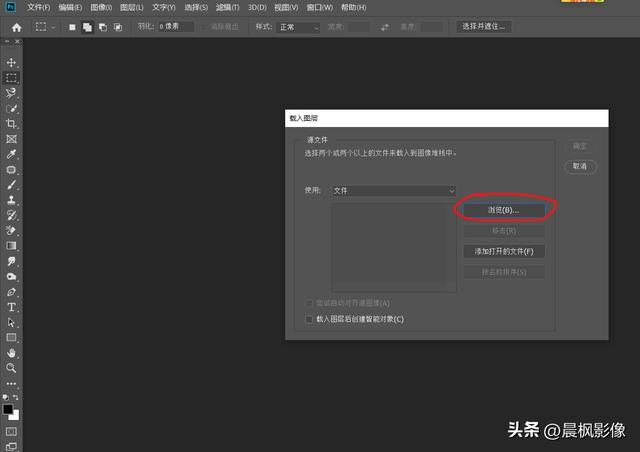Select the Brush tool
Screen dimensions: 640x452
[x=11, y=185]
